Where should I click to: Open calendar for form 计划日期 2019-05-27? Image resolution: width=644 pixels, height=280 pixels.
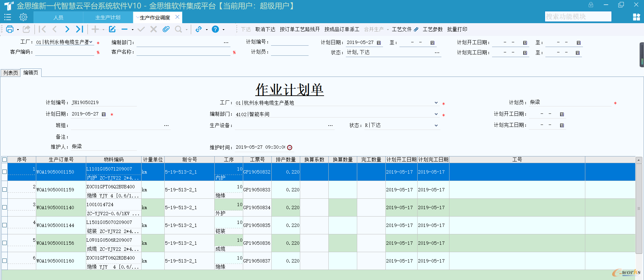coord(104,114)
